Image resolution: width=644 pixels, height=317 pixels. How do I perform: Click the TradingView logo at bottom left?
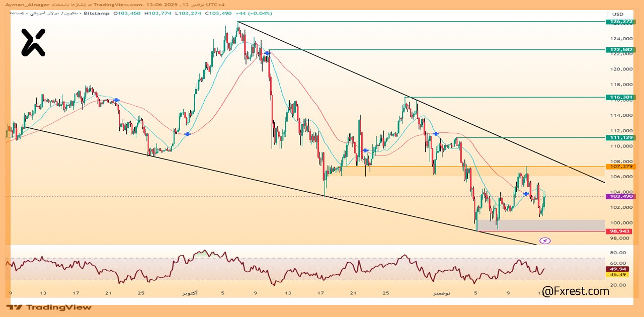click(x=49, y=307)
